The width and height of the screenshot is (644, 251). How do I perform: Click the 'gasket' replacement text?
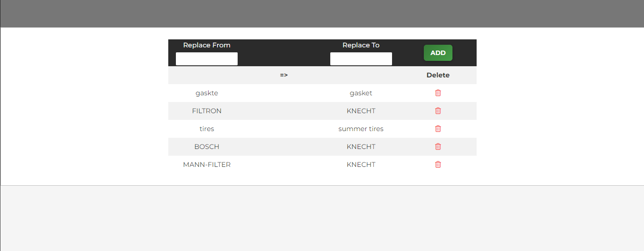(x=361, y=93)
